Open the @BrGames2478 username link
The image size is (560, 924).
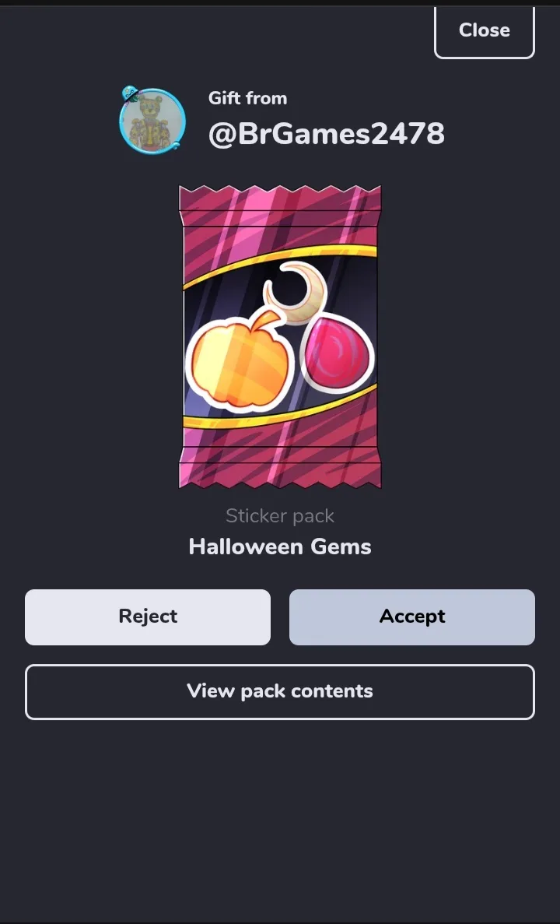click(x=326, y=134)
